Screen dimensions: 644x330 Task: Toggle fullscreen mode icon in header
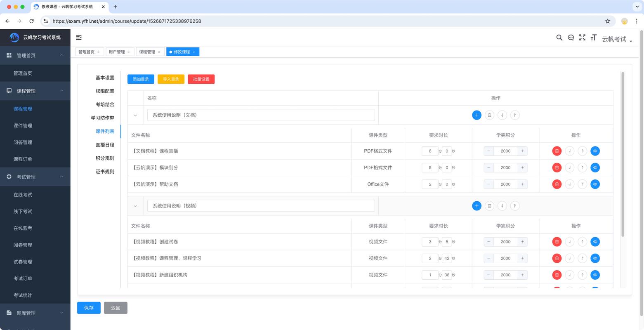point(582,38)
